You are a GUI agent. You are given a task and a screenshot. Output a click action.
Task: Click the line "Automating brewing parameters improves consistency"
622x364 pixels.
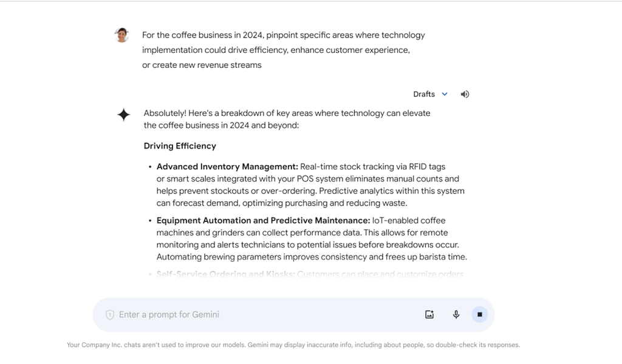pos(312,257)
